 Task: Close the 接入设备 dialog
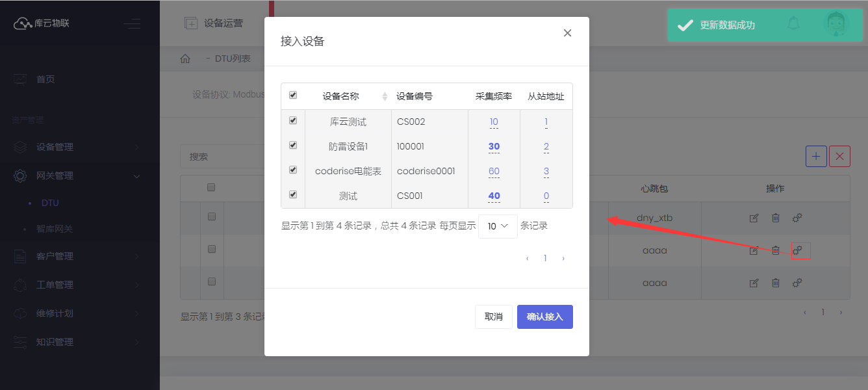coord(567,33)
